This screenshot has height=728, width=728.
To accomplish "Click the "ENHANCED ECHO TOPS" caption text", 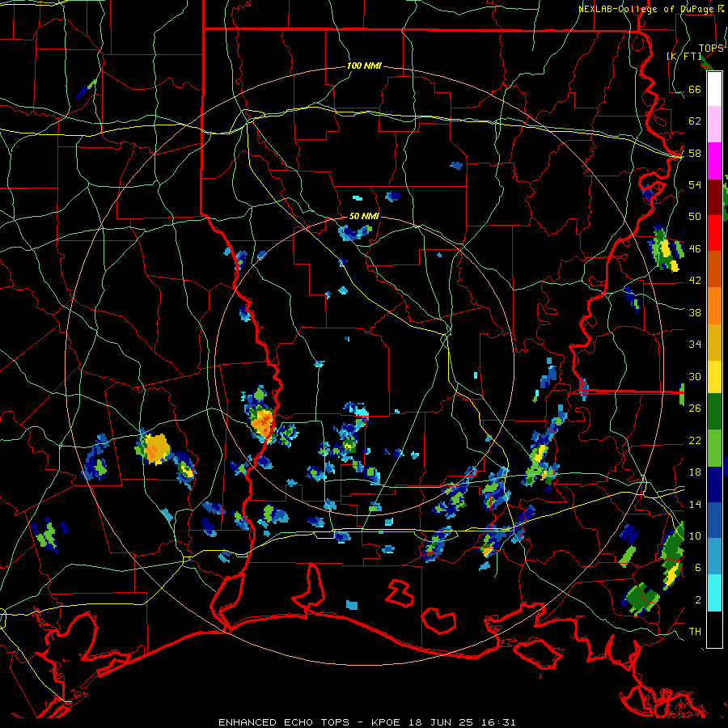I will pyautogui.click(x=284, y=722).
